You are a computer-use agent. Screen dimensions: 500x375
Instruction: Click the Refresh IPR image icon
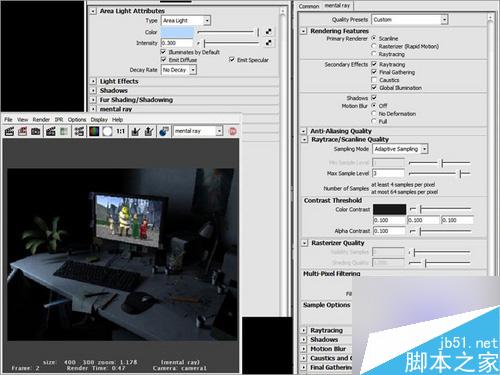pos(64,131)
